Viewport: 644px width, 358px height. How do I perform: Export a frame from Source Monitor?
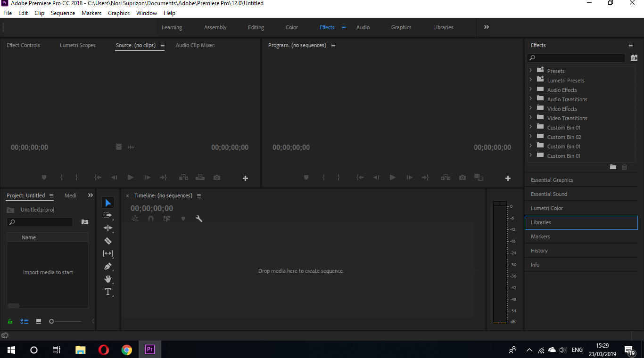pos(217,178)
